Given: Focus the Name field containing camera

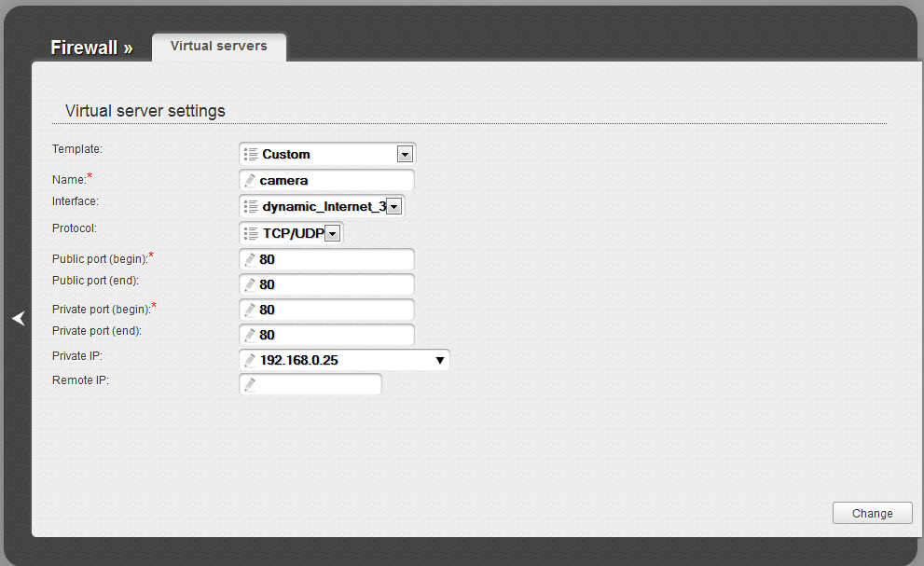Looking at the screenshot, I should (x=334, y=180).
